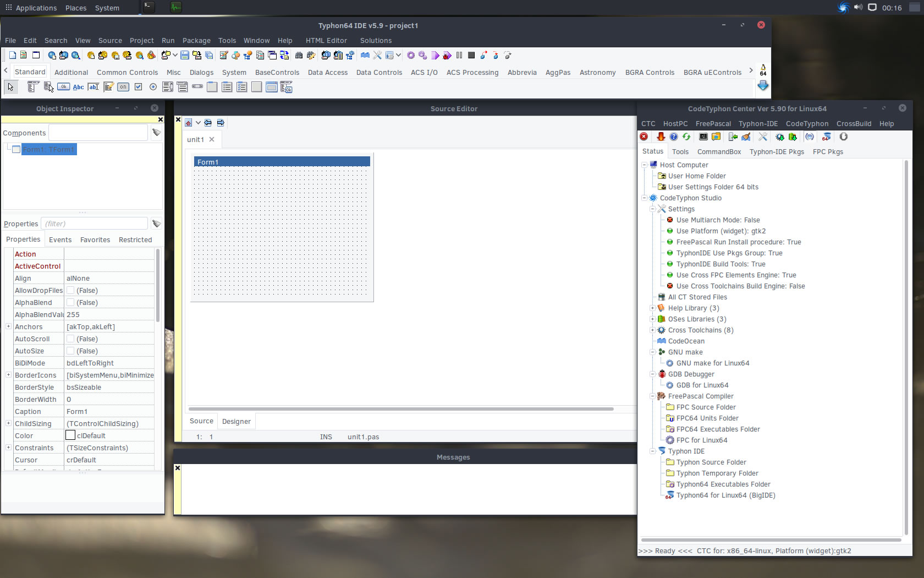The image size is (924, 578).
Task: Click the Run arrow icon in IDE toolbar
Action: tap(435, 55)
